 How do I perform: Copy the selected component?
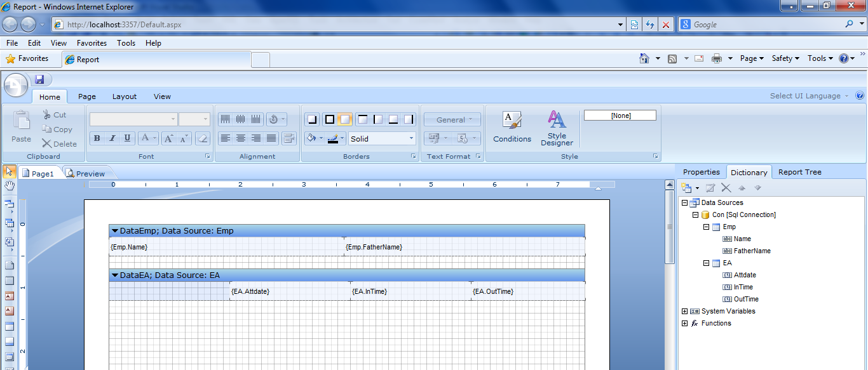point(57,129)
